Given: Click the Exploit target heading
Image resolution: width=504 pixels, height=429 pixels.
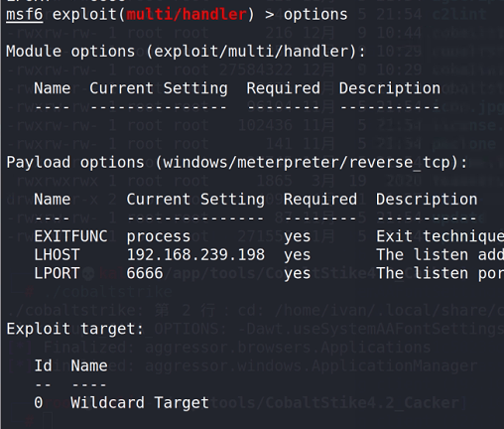Looking at the screenshot, I should [75, 329].
